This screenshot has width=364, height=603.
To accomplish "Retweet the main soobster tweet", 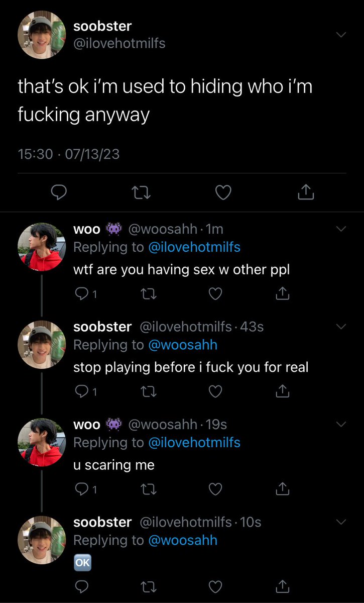I will click(x=142, y=192).
